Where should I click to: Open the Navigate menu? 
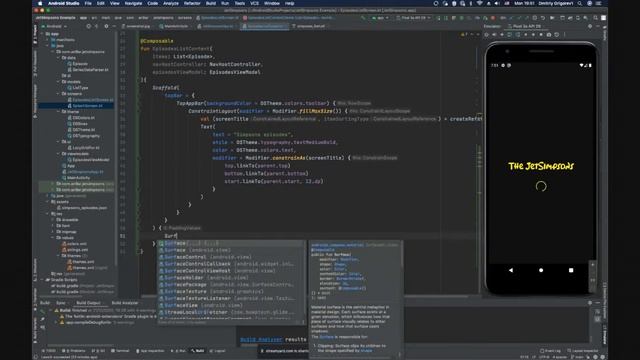click(x=133, y=3)
